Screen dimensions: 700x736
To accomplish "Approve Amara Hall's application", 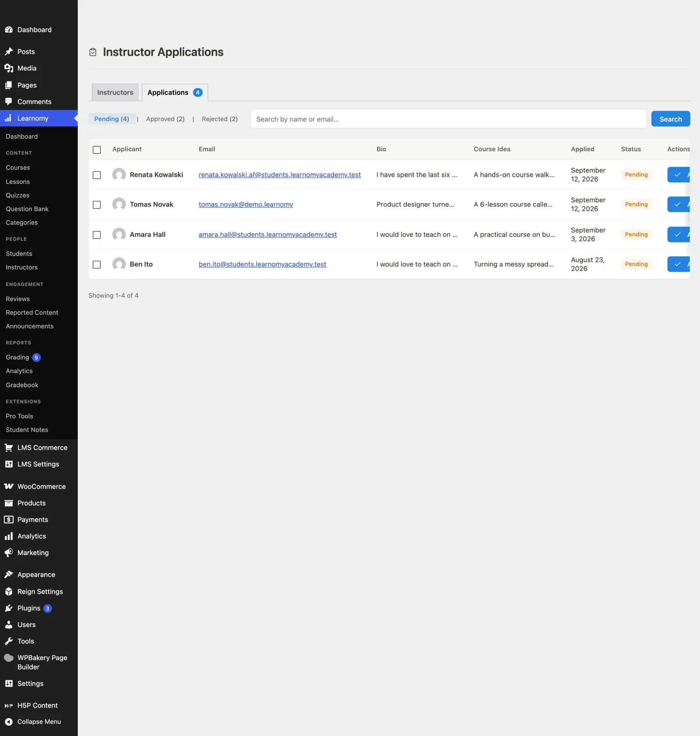I will pyautogui.click(x=679, y=235).
